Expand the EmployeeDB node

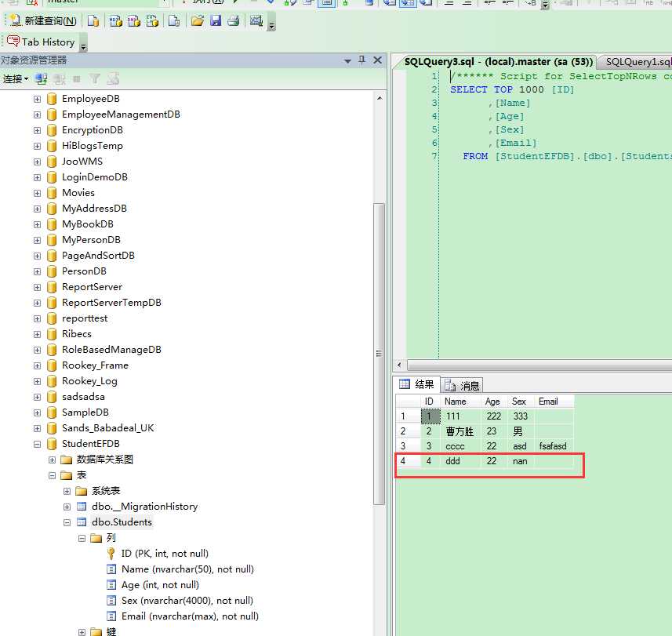[x=38, y=99]
